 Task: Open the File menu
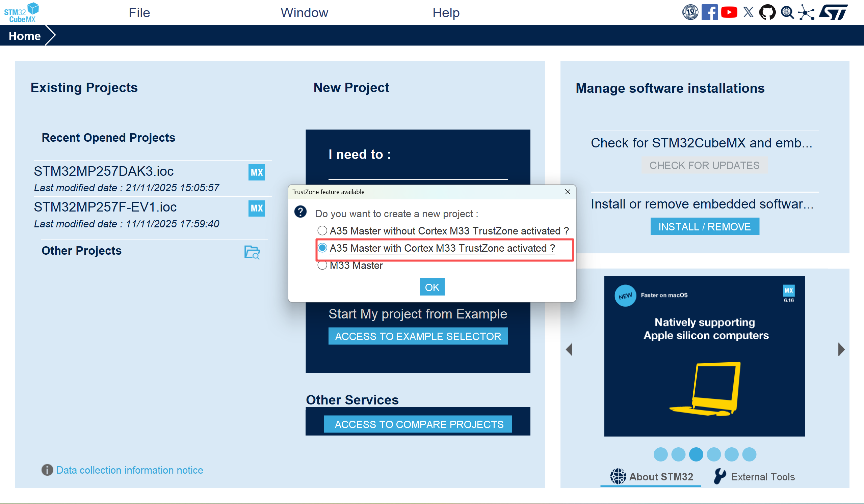click(139, 13)
